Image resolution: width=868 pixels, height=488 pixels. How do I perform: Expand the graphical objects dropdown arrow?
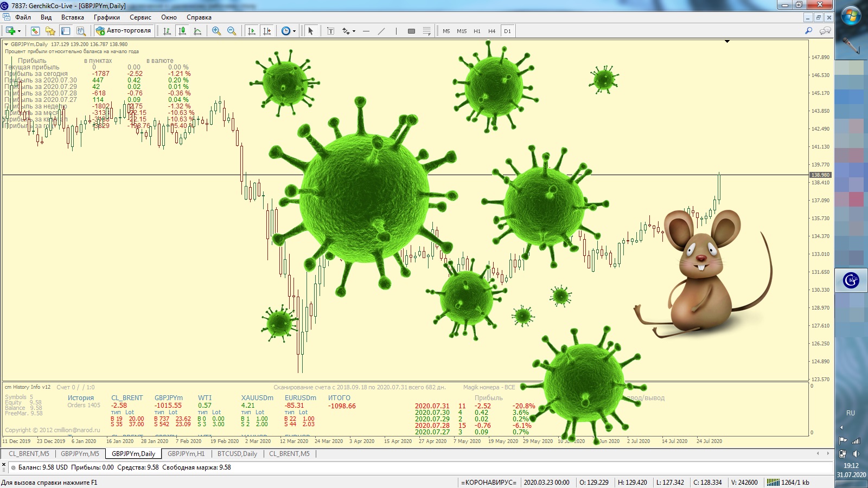[x=354, y=31]
